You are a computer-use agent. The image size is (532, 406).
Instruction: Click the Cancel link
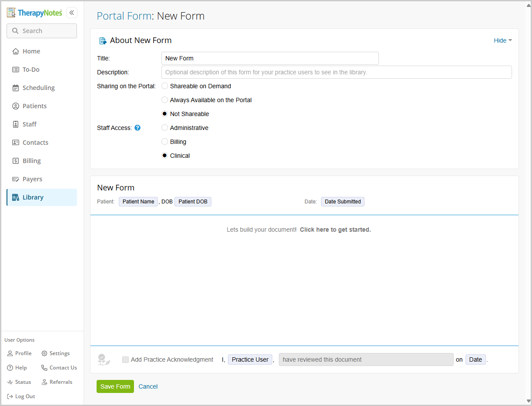click(148, 386)
